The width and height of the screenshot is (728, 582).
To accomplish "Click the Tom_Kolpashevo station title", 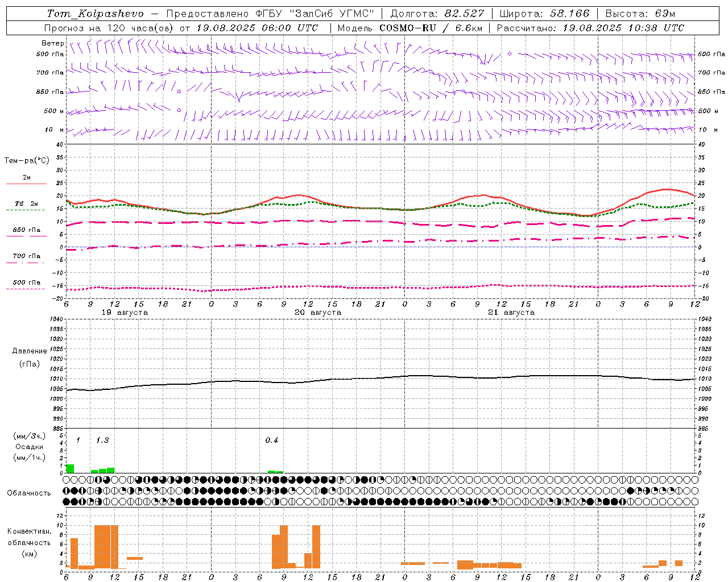I will click(96, 14).
